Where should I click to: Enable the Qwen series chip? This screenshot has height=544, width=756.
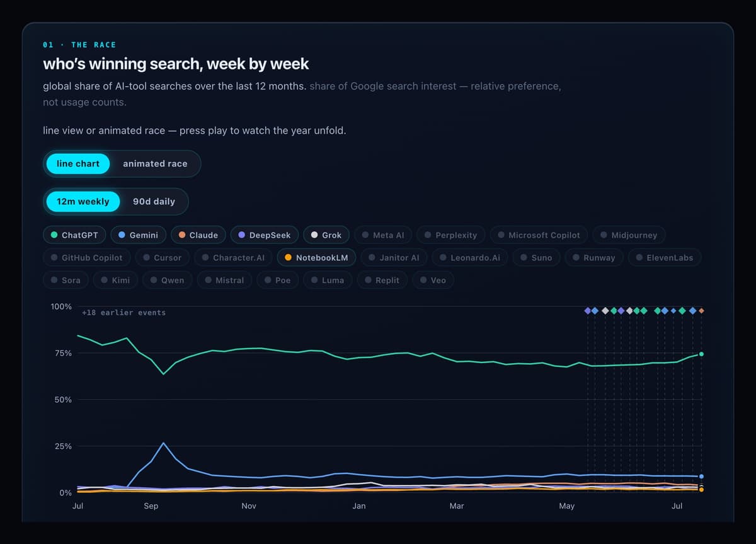pos(168,281)
